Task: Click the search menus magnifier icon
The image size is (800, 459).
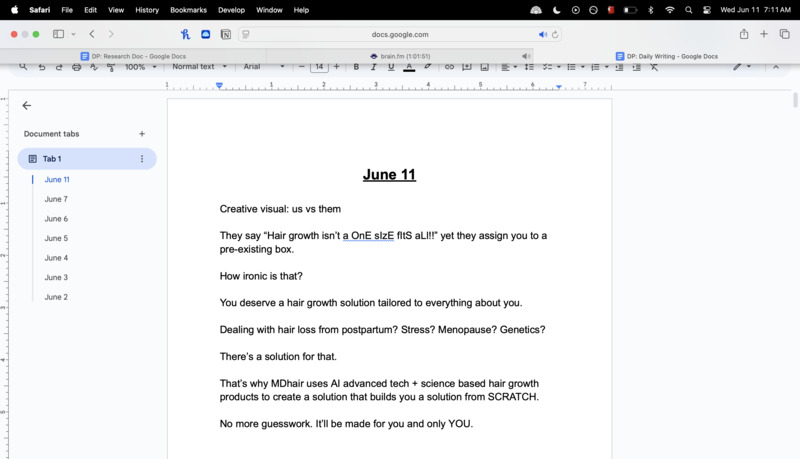Action: [x=23, y=67]
